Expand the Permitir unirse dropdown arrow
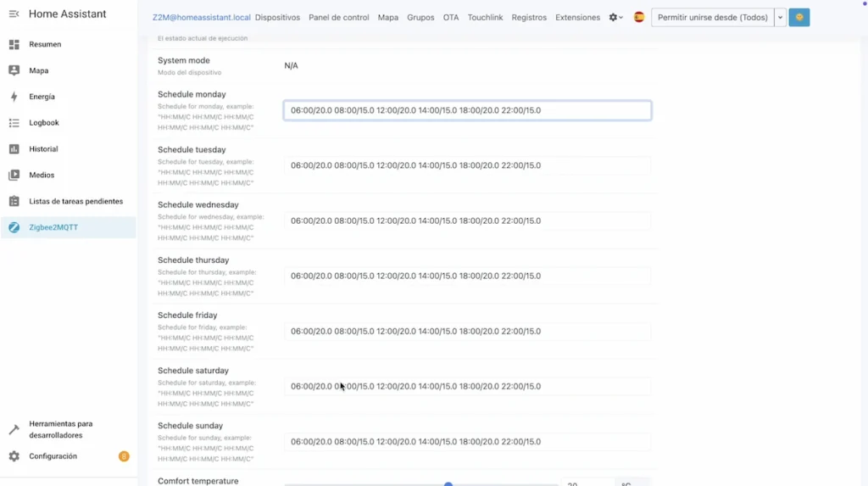Viewport: 868px width, 486px height. 780,17
